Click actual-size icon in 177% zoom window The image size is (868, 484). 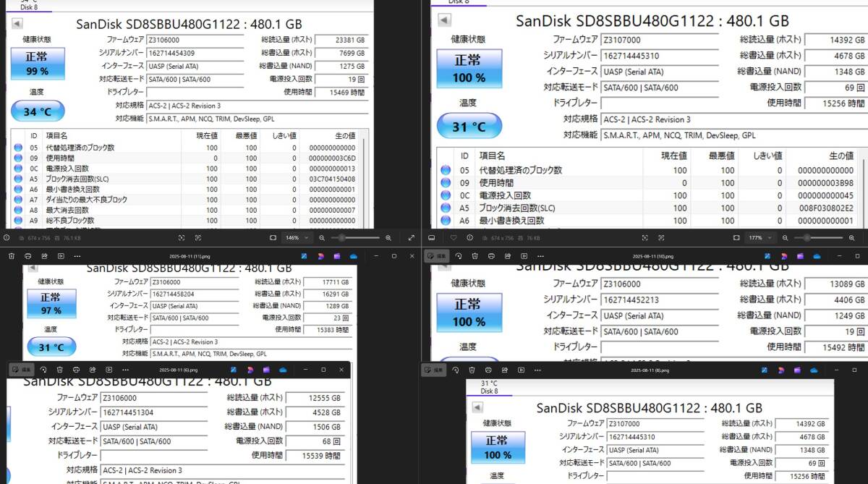(x=644, y=237)
